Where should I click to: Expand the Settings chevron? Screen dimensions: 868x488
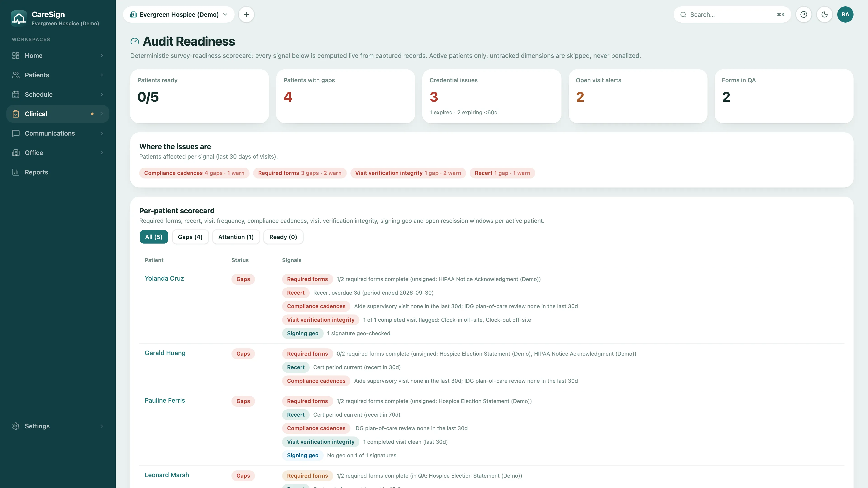click(x=102, y=426)
